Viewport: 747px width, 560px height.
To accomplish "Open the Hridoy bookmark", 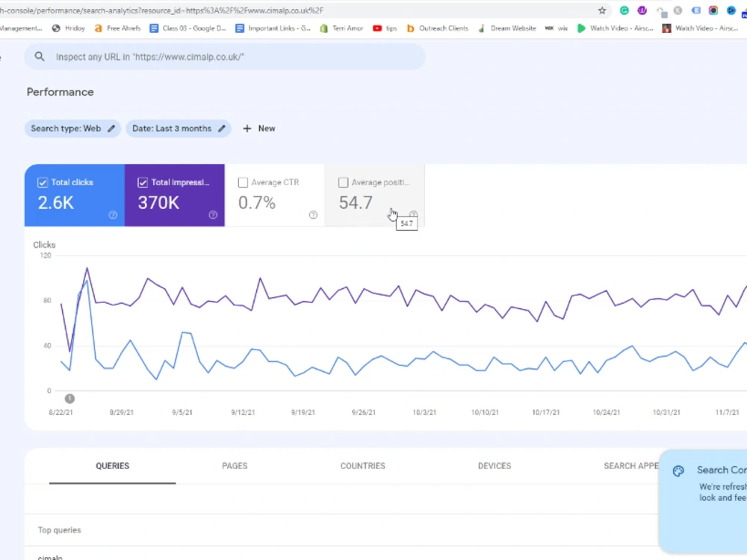I will [69, 28].
